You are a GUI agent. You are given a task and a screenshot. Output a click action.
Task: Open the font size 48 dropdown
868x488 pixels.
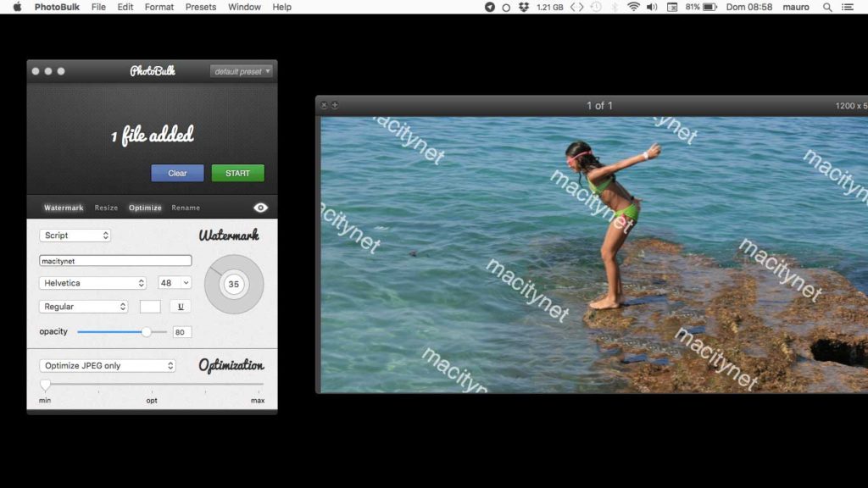[175, 283]
